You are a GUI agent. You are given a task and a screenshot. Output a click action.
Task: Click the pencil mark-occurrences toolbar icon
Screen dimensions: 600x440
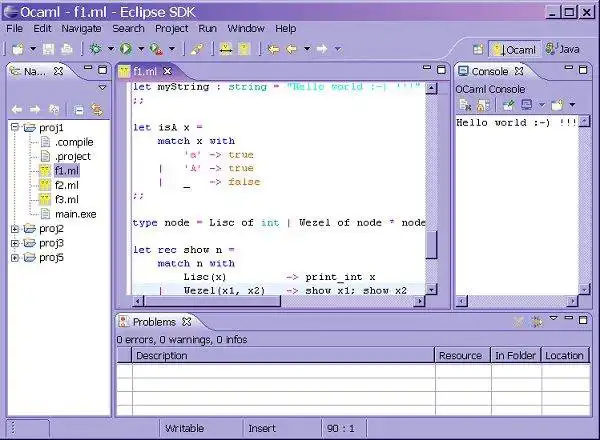tap(198, 49)
